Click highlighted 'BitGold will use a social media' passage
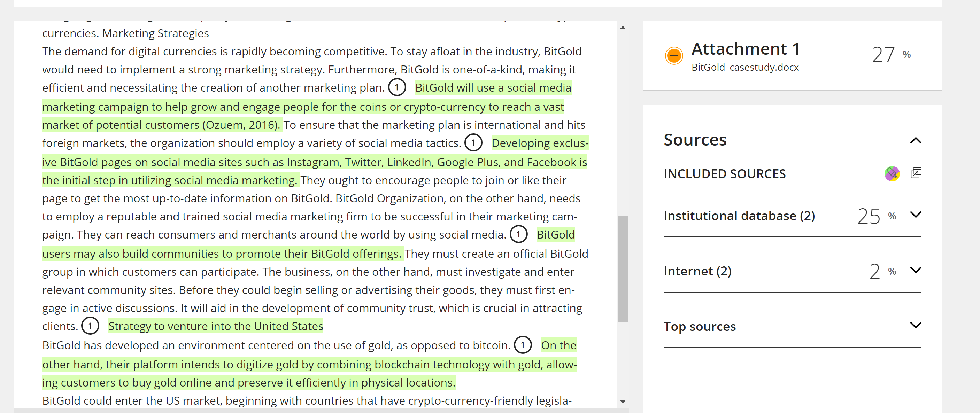Image resolution: width=980 pixels, height=413 pixels. [x=493, y=88]
